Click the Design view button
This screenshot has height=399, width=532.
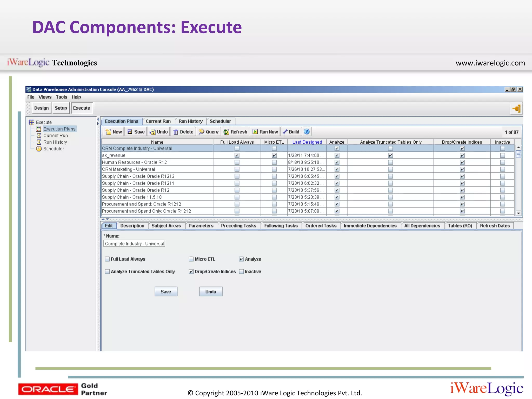pos(41,108)
